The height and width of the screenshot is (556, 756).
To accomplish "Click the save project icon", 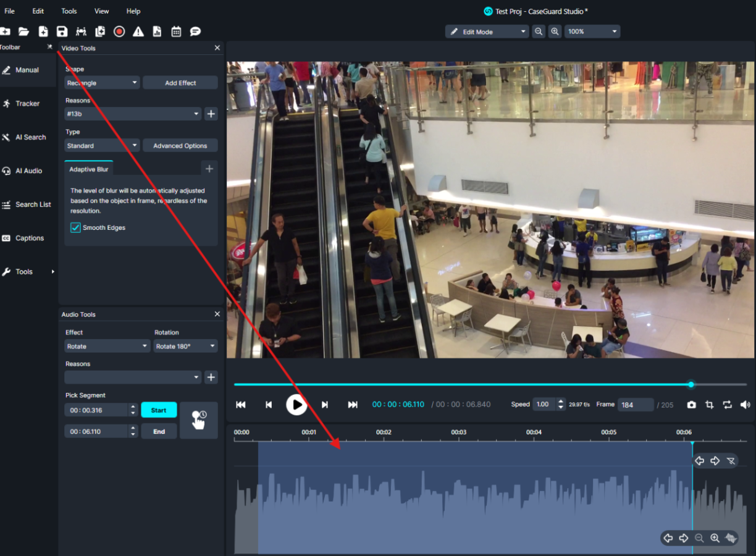I will pos(62,32).
